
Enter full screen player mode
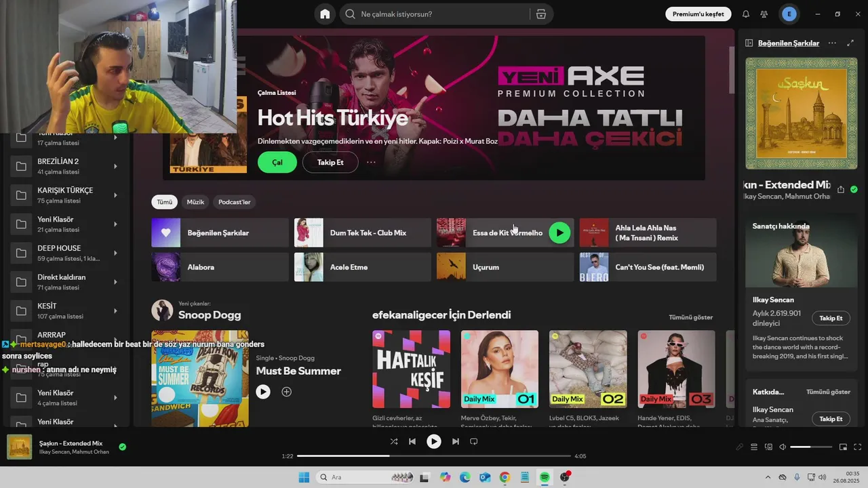pos(857,447)
